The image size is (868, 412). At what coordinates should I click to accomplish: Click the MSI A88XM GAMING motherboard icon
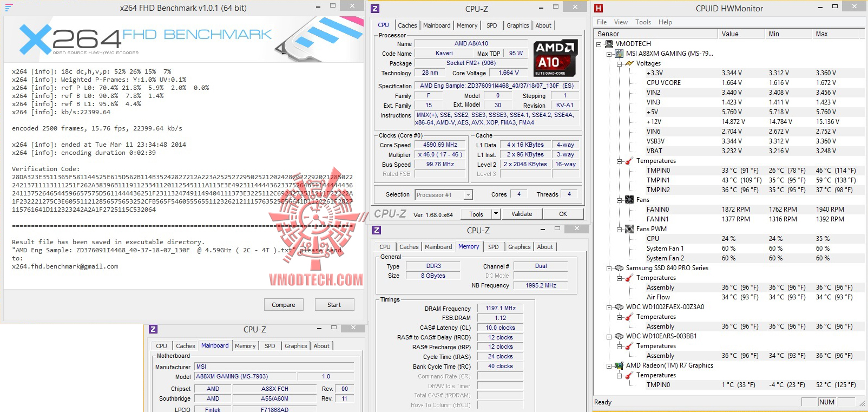[619, 54]
